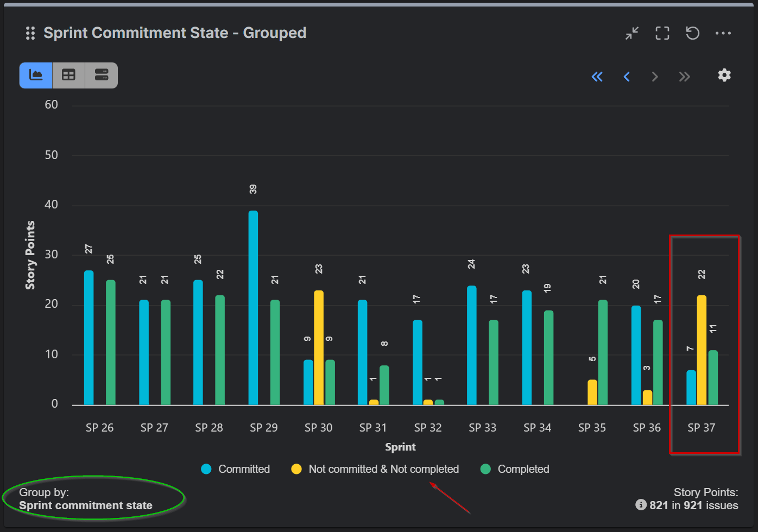
Task: Switch to the table view tab
Action: 68,75
